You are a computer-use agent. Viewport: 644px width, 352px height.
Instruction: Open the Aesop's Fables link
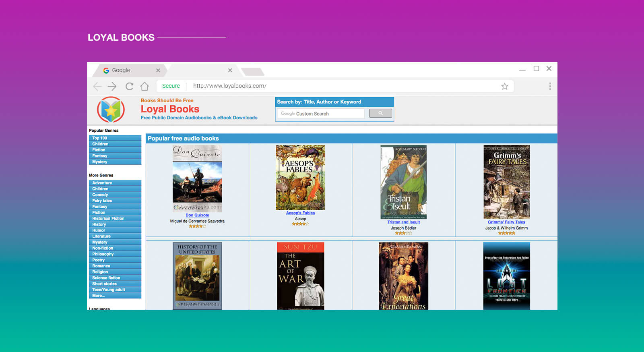pos(300,213)
